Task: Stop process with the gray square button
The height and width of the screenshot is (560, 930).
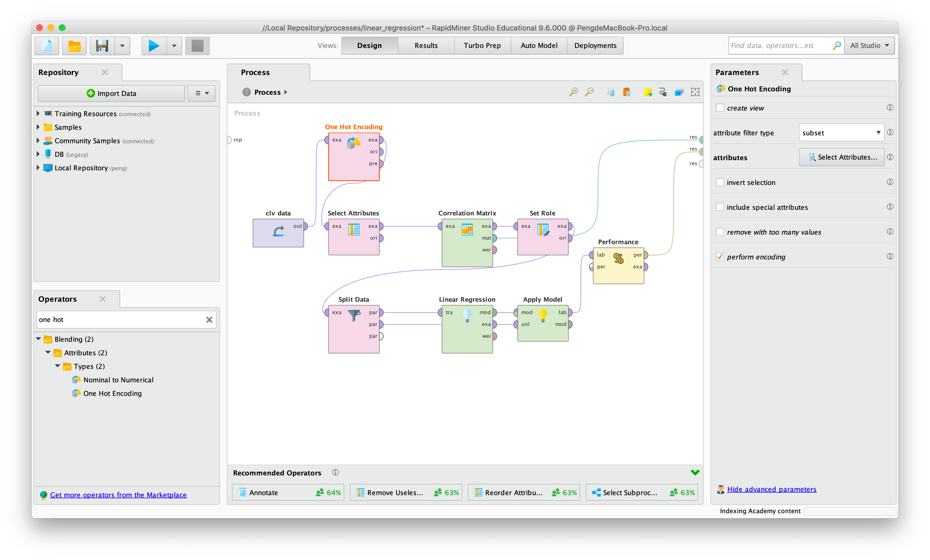Action: point(198,46)
